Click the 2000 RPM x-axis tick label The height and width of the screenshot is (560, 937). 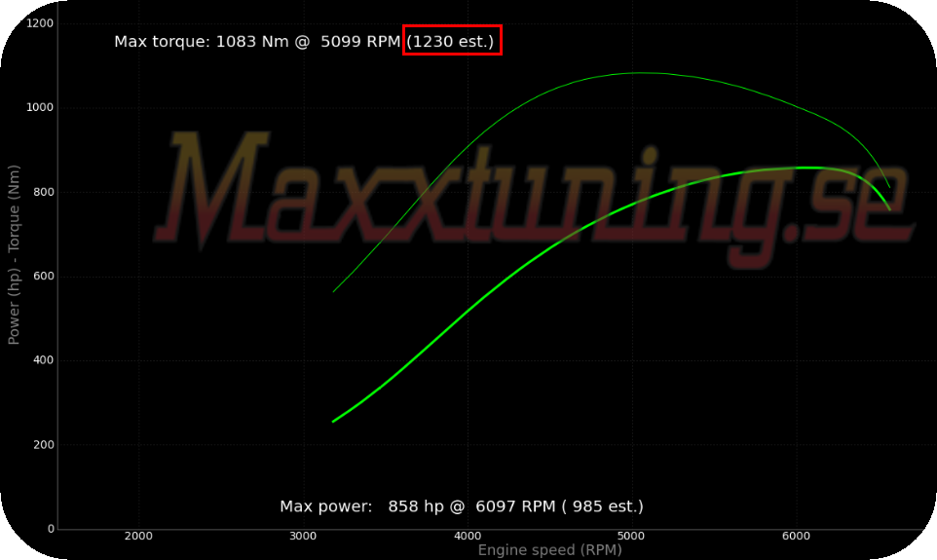pos(138,536)
